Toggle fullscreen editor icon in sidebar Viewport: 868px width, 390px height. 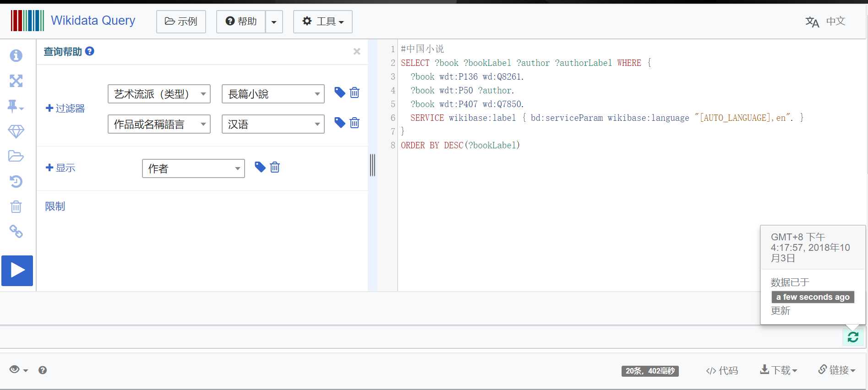(x=16, y=81)
